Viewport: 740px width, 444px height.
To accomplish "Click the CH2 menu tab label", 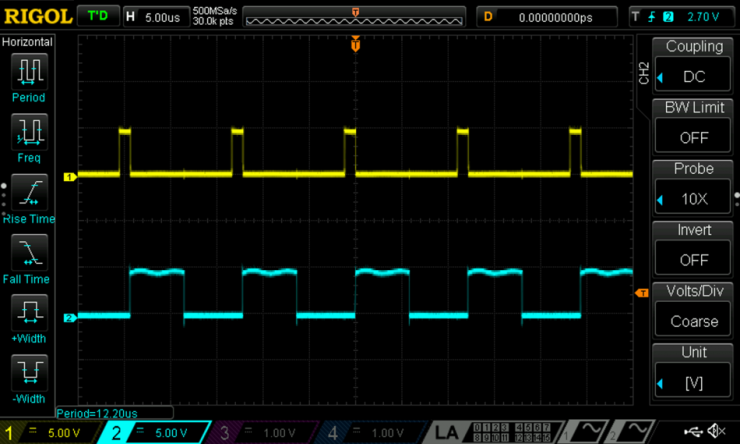I will coord(644,73).
